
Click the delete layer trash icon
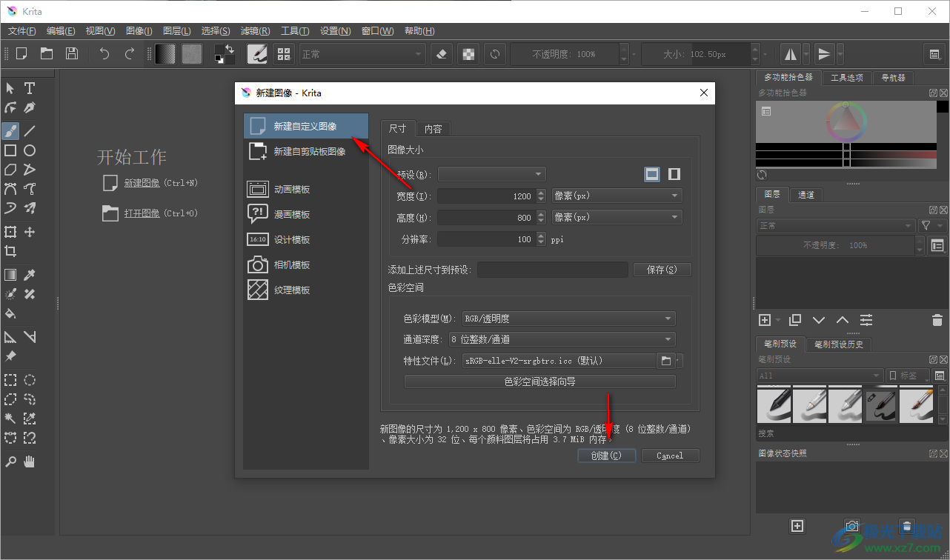point(937,320)
